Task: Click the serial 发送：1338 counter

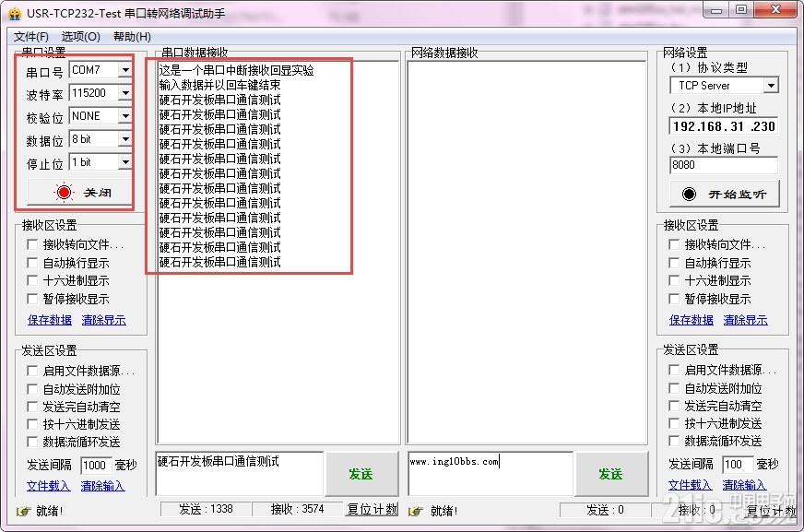Action: click(x=206, y=510)
